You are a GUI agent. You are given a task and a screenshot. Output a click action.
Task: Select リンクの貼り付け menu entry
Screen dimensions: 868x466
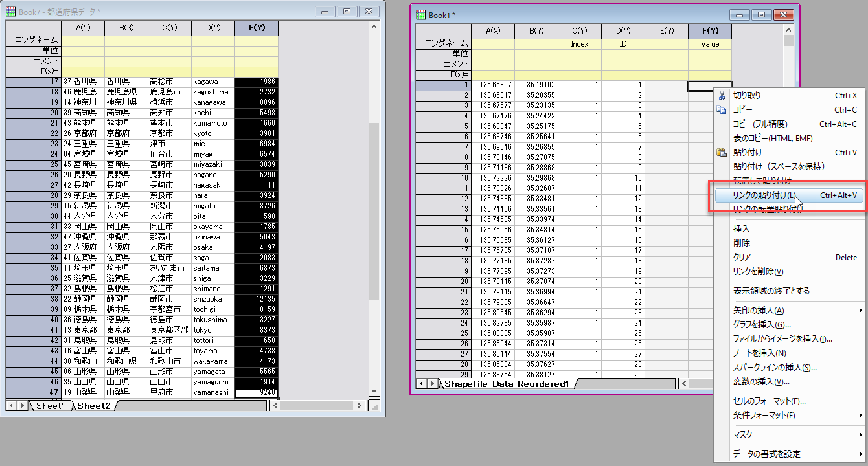click(x=789, y=195)
